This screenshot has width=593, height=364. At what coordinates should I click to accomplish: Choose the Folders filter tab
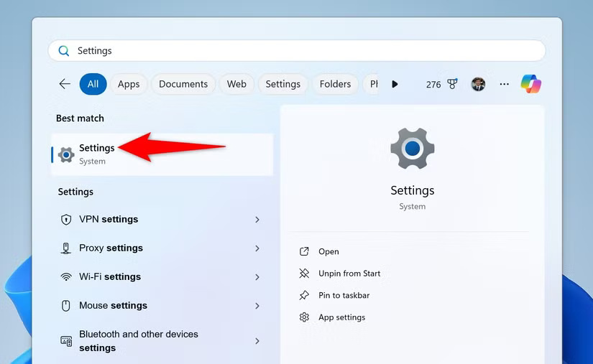click(335, 84)
